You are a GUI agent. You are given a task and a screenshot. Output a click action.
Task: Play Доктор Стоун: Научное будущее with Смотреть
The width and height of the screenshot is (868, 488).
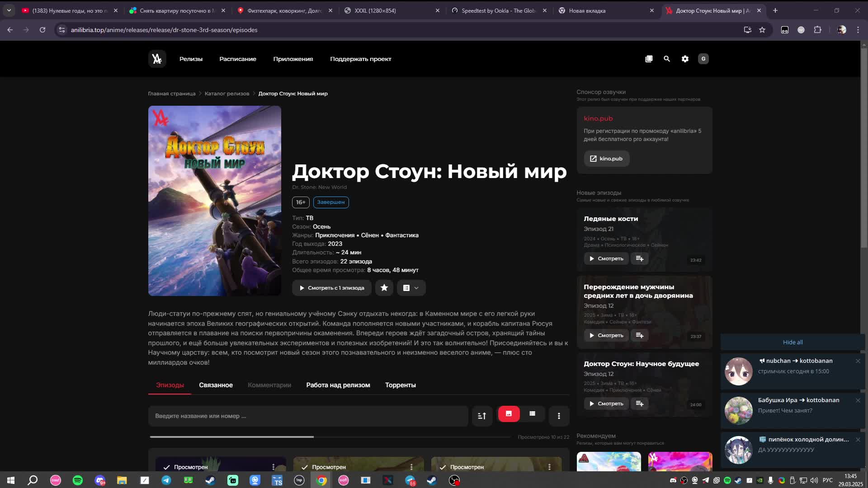click(x=606, y=404)
